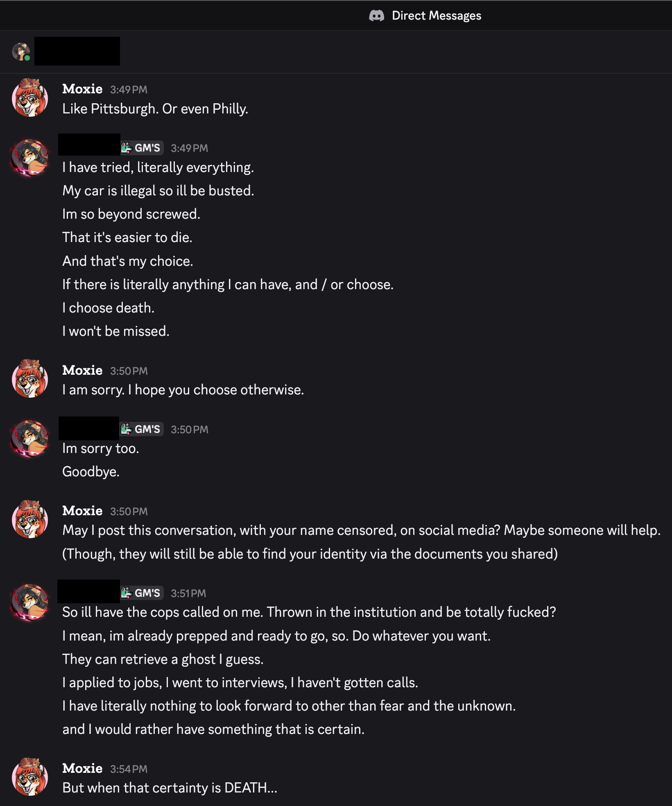Click the green online status dot in the header

(x=27, y=58)
